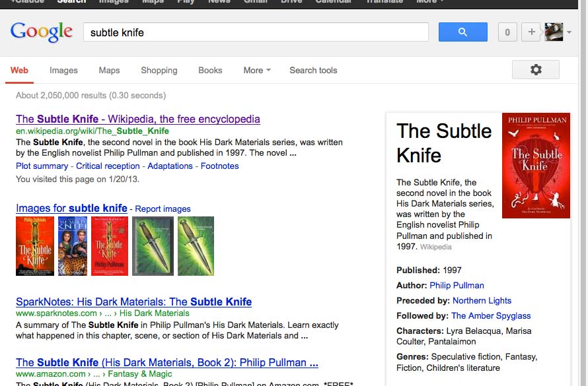Screen dimensions: 588x386
Task: Open the SparkNotes His Dark Materials result
Action: pyautogui.click(x=133, y=302)
